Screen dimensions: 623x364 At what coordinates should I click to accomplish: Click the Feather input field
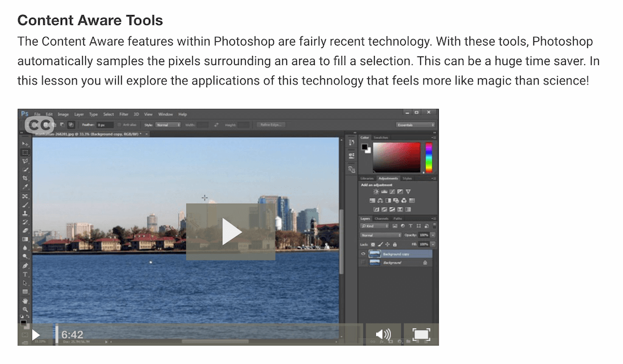(x=105, y=125)
